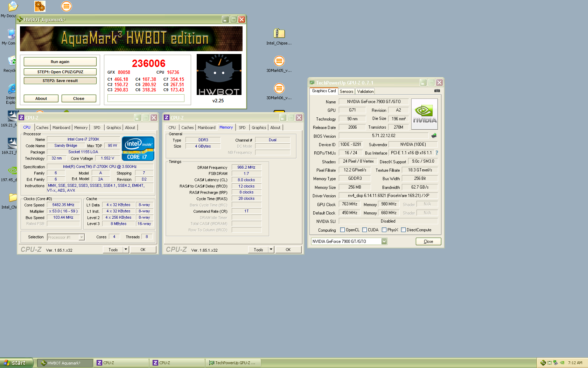Open the 197.45_d NVIDIA driver icon
The image size is (588, 368).
coord(13,171)
